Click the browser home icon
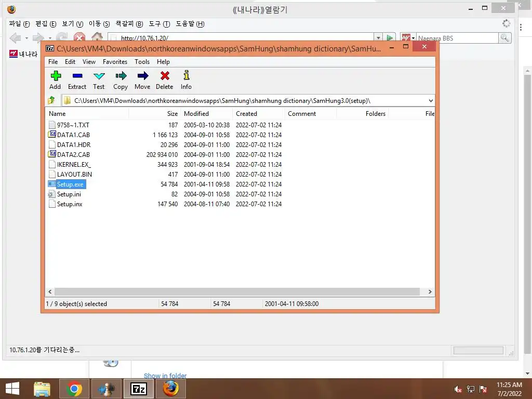Image resolution: width=532 pixels, height=399 pixels. coord(97,37)
